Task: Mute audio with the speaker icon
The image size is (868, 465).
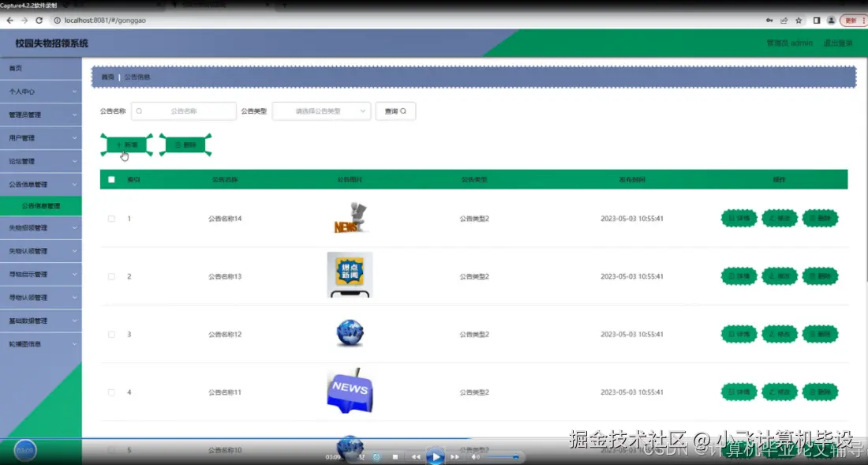Action: [476, 456]
